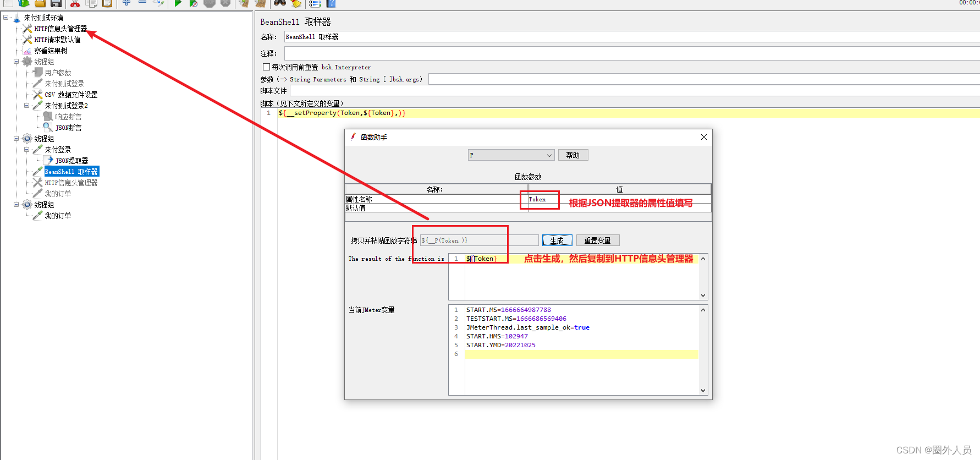The image size is (980, 460).
Task: Open Function Helper toolbar list icon
Action: click(x=315, y=3)
